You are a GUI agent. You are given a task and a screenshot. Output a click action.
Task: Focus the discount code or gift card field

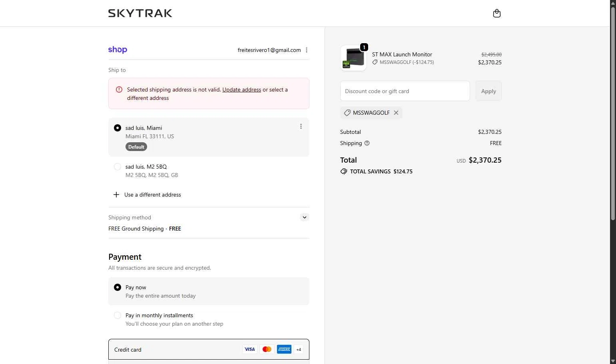(x=405, y=91)
